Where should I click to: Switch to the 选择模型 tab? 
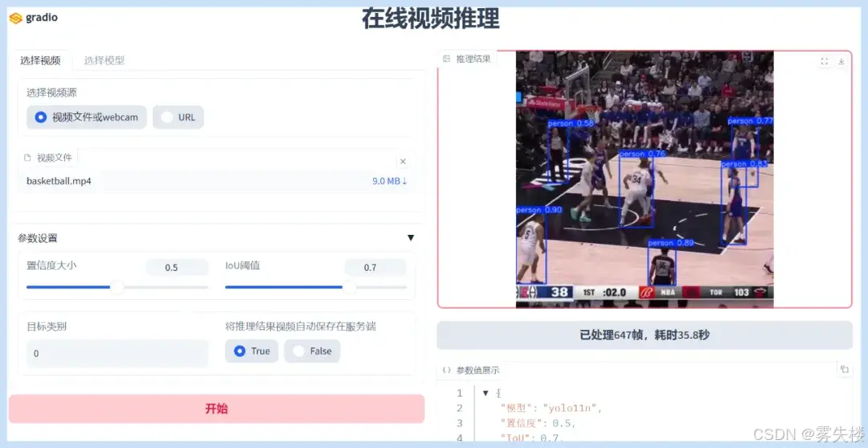coord(104,61)
